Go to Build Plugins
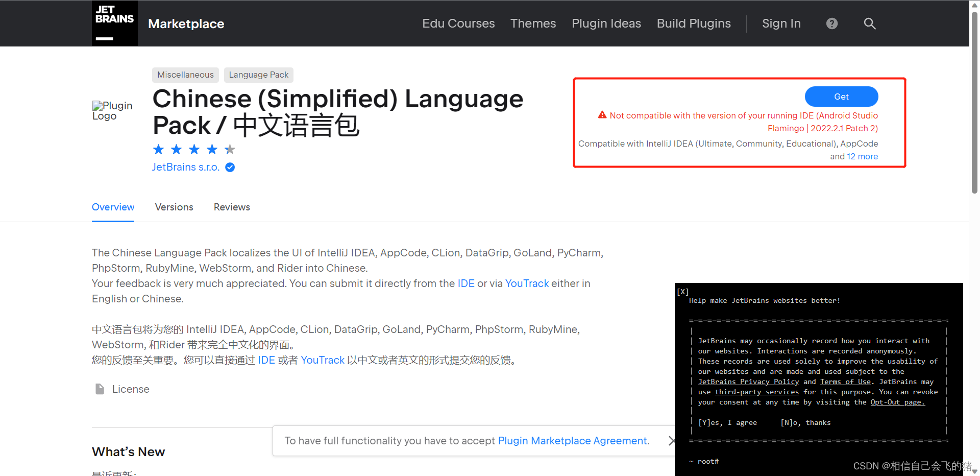This screenshot has width=980, height=476. click(x=694, y=23)
